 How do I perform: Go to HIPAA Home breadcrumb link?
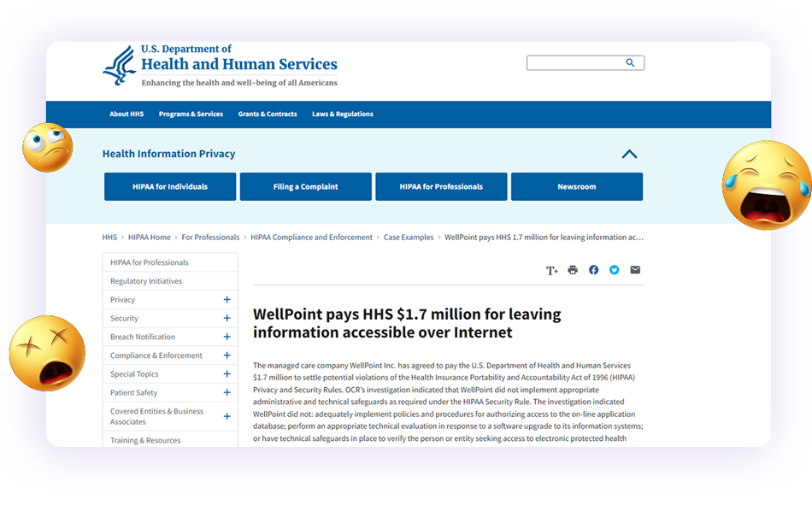coord(149,237)
